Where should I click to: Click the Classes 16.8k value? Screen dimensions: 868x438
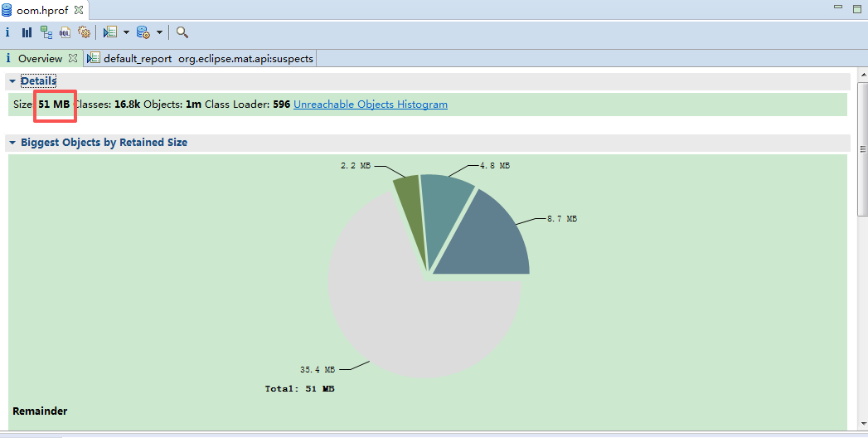[x=127, y=104]
